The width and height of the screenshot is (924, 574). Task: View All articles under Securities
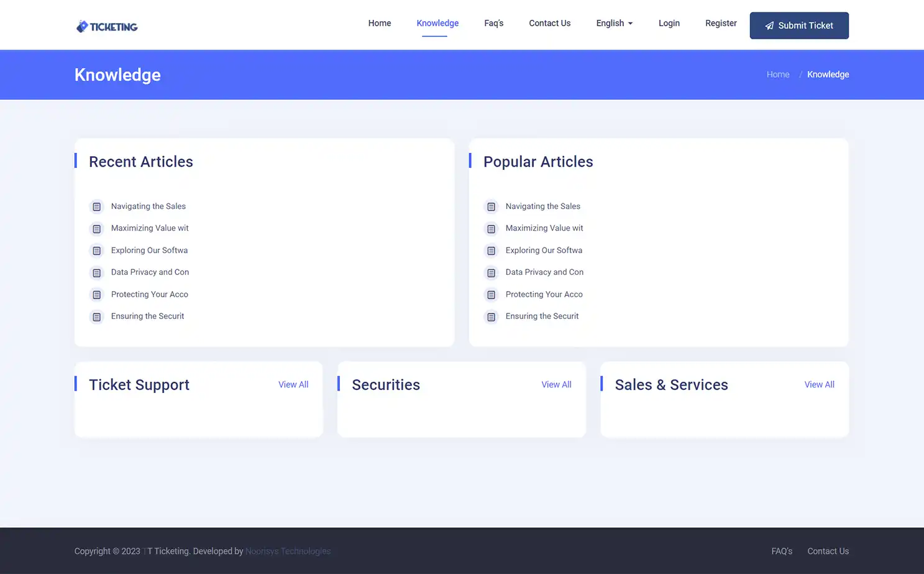pos(556,384)
